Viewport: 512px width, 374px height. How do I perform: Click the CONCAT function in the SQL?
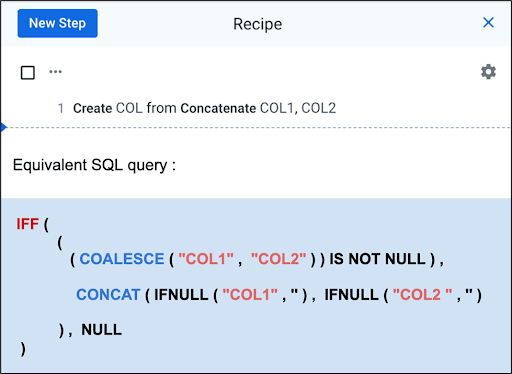(x=108, y=295)
